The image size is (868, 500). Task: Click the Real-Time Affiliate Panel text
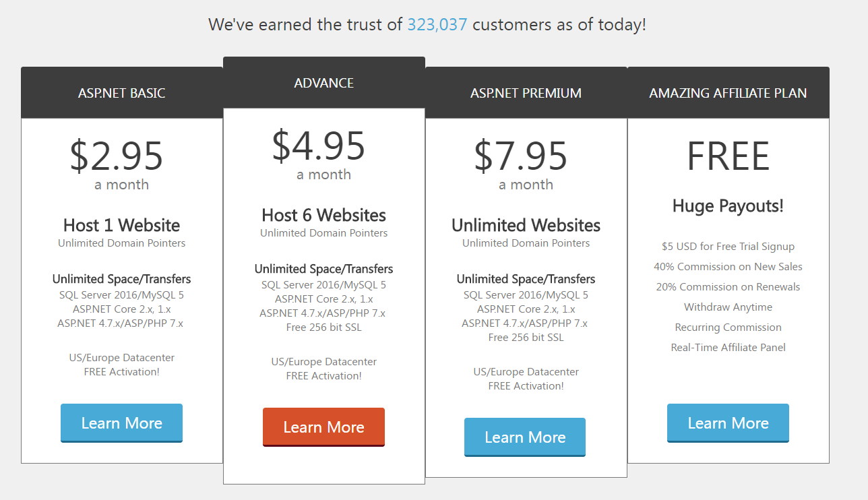728,348
